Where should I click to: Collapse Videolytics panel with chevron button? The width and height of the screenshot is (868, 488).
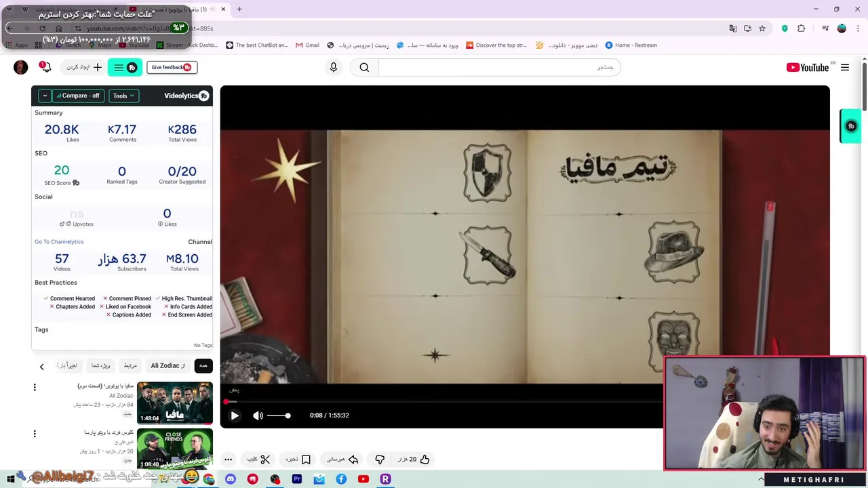[44, 96]
